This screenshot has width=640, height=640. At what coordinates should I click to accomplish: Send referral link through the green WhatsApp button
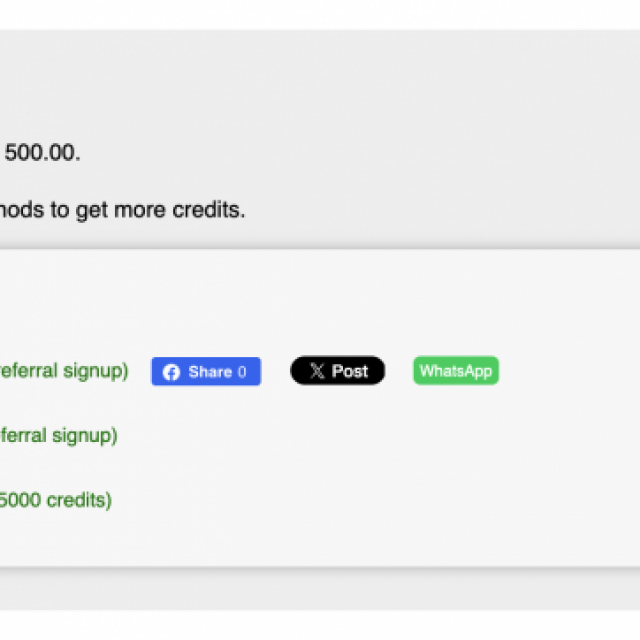[456, 371]
